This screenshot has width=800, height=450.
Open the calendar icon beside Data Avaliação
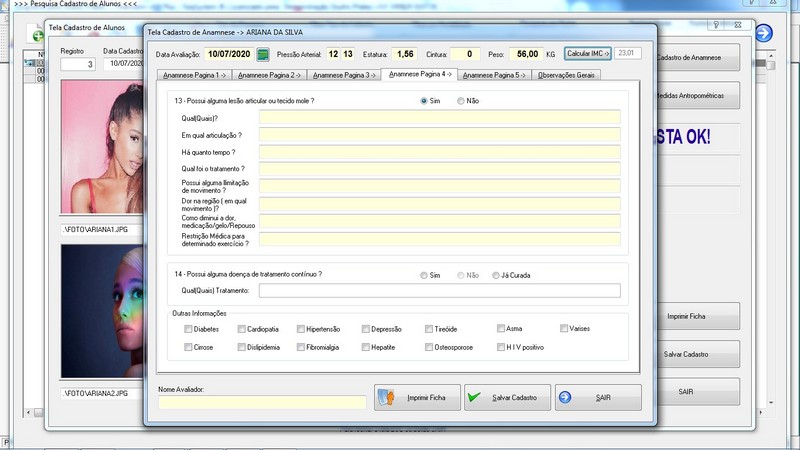[263, 54]
